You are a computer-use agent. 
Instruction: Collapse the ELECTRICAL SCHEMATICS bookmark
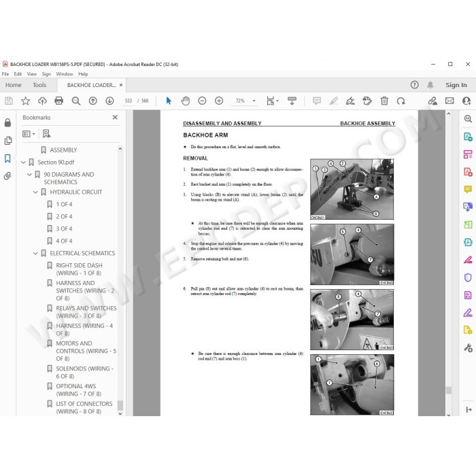coord(35,253)
